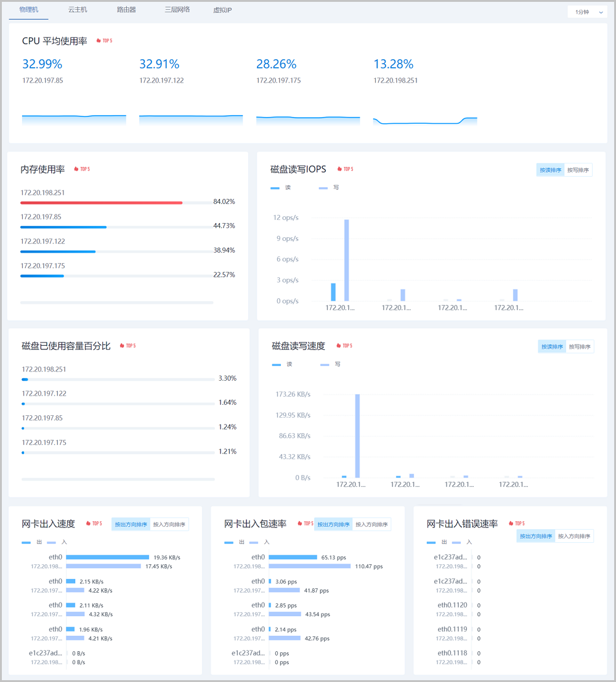
Task: Click the TOP 5 flame icon beside 网卡出入速度
Action: click(x=88, y=524)
